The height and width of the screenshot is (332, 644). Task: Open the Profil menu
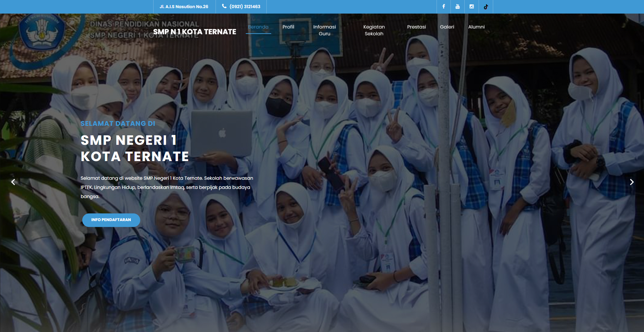point(288,27)
